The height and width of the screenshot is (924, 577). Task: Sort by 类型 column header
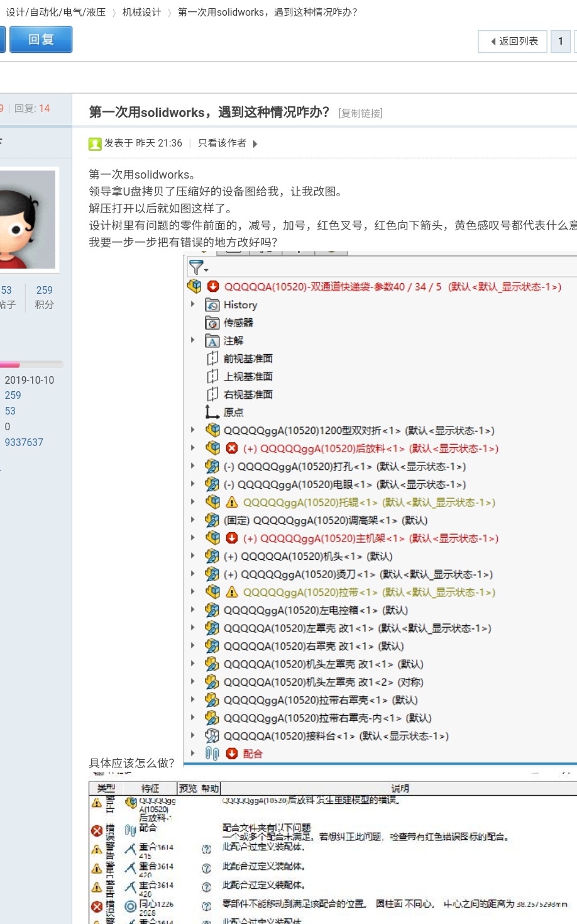(106, 788)
